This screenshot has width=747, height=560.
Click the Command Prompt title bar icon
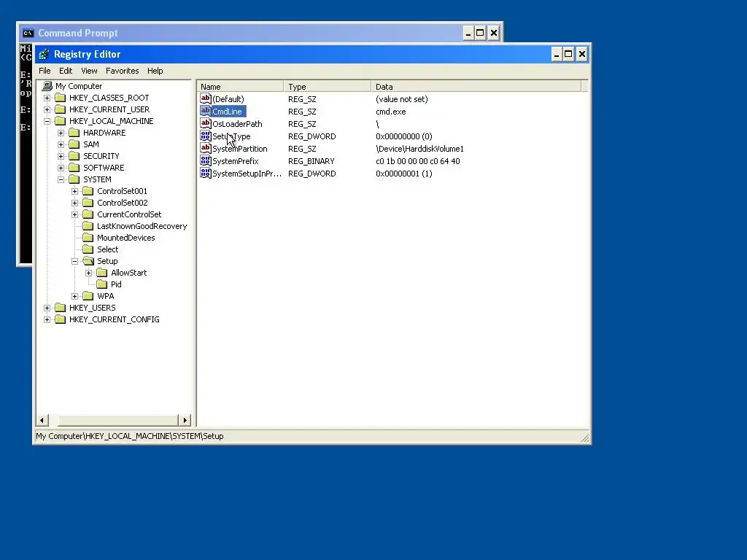28,33
